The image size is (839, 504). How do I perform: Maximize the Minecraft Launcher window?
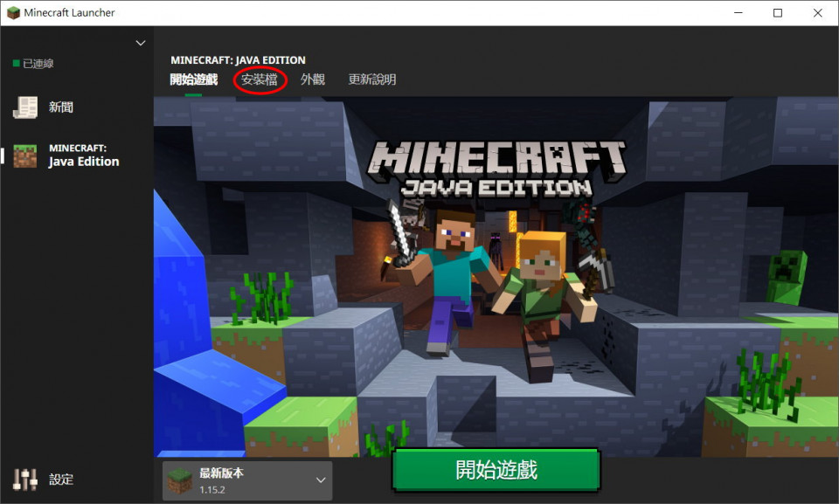tap(777, 13)
